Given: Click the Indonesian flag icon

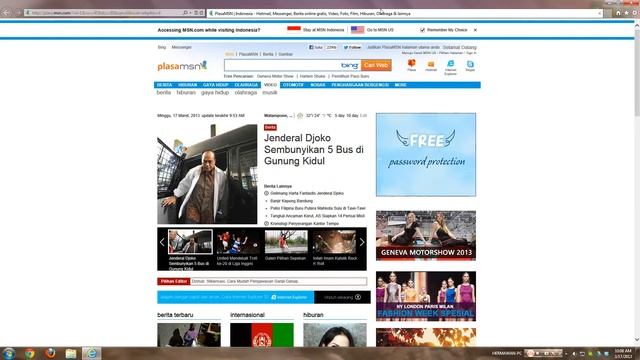Looking at the screenshot, I should (294, 29).
